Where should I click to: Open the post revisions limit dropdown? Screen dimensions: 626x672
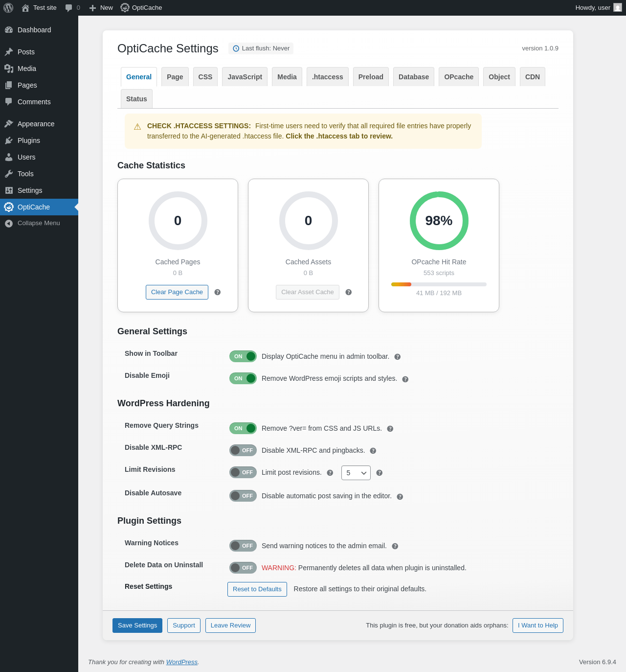(356, 473)
